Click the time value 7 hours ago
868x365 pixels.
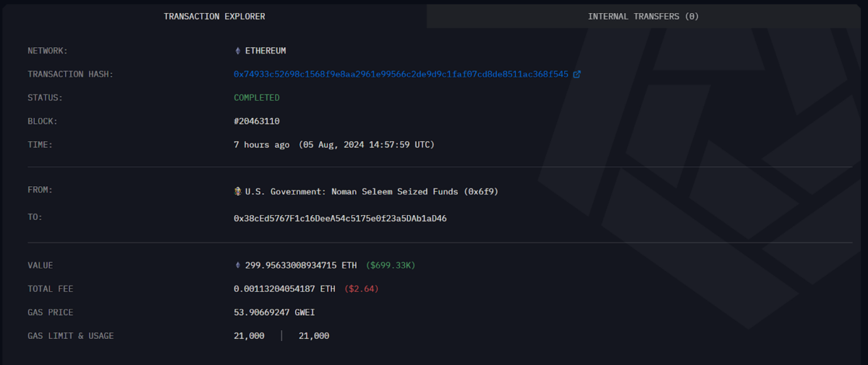(x=262, y=145)
